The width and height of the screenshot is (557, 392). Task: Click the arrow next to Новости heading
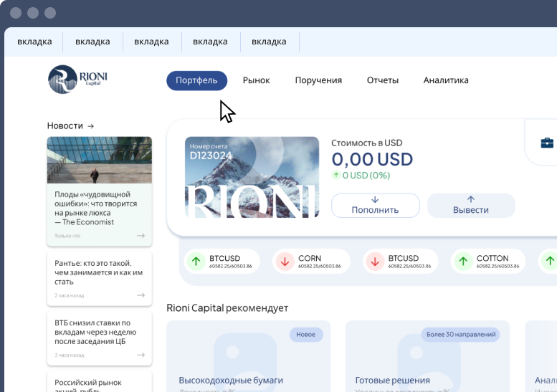90,126
